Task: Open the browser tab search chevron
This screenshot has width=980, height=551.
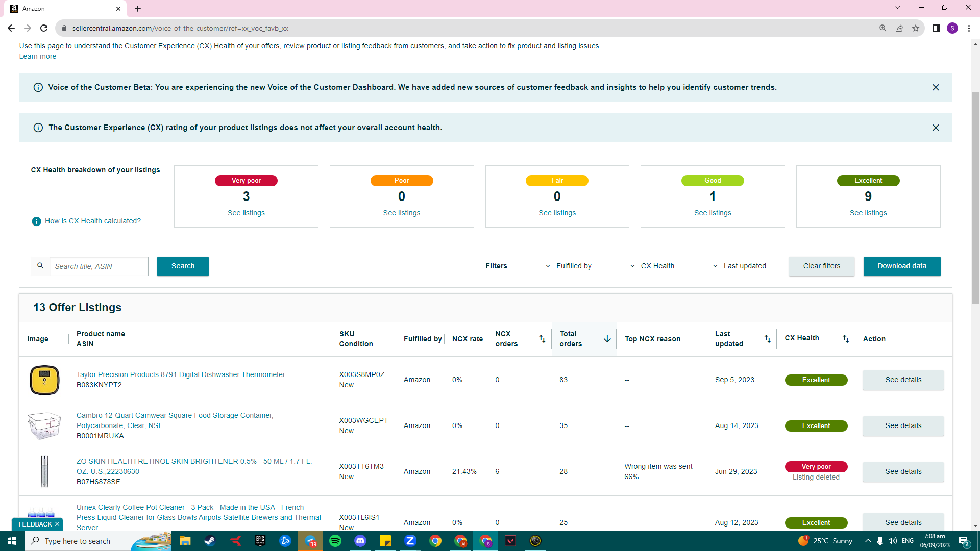Action: click(x=898, y=8)
